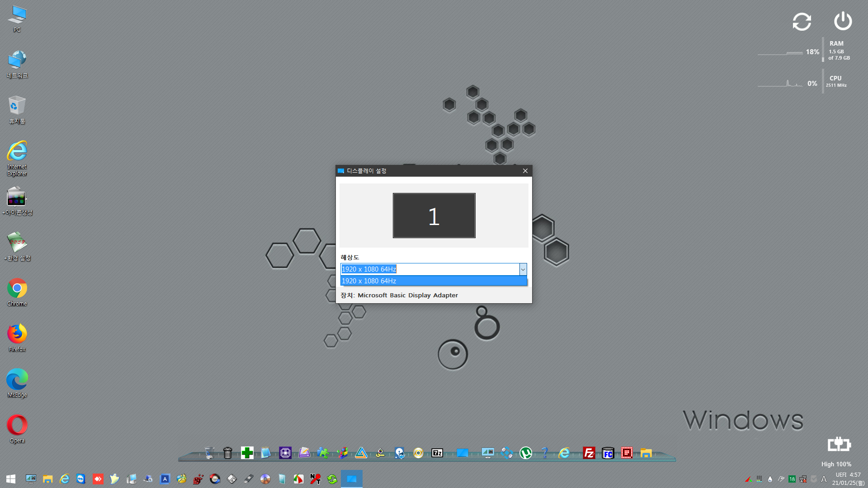Open TeamViewer from the taskbar
The image size is (868, 488).
coord(81,479)
